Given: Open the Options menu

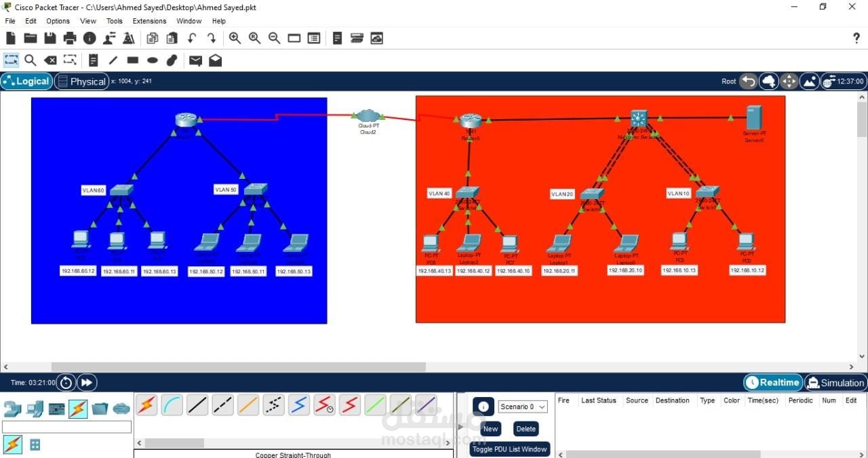Looking at the screenshot, I should (58, 21).
